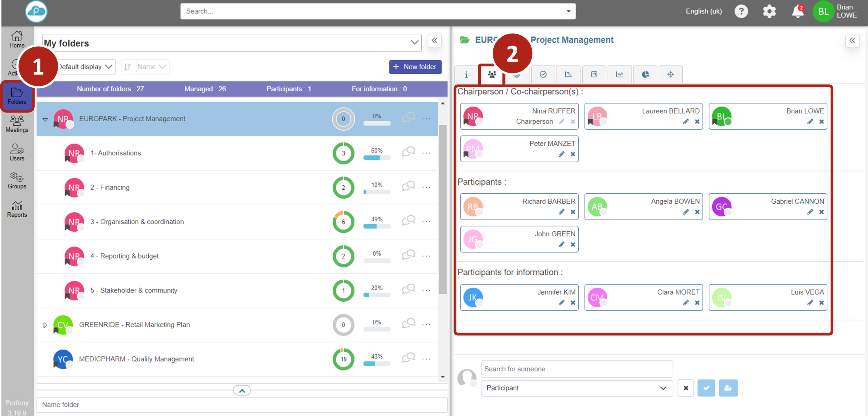Confirm adding person with checkmark button
The width and height of the screenshot is (868, 416).
[706, 388]
